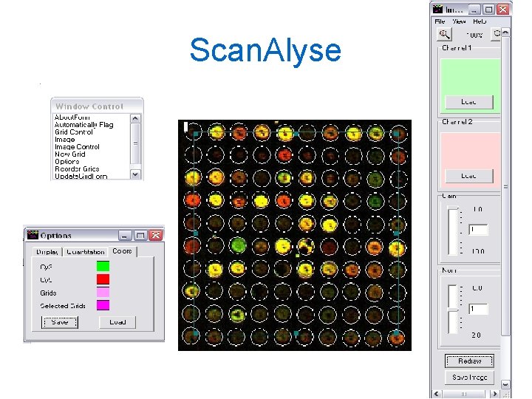Select Options in Window Control list
This screenshot has height=399, width=532.
[x=67, y=162]
